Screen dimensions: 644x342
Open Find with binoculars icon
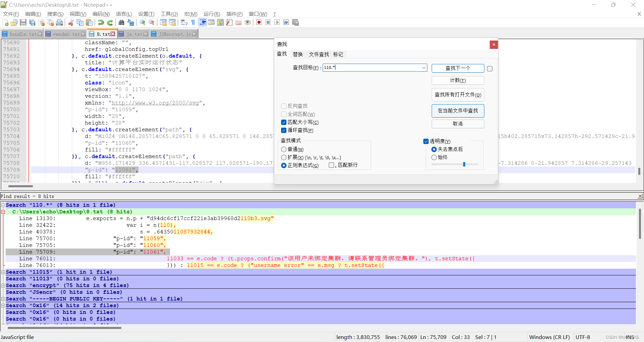(x=121, y=22)
